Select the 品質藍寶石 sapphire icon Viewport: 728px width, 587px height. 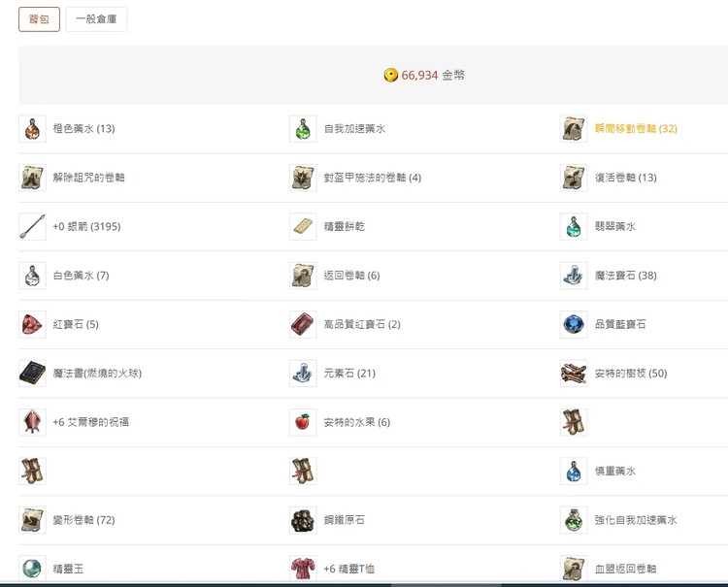click(x=574, y=324)
